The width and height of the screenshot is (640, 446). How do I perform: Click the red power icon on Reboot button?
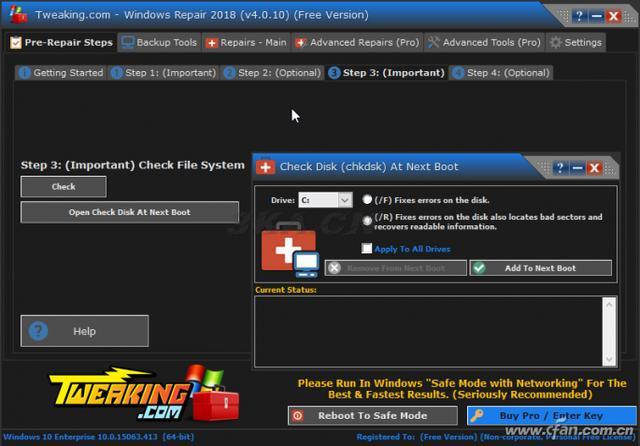point(298,415)
